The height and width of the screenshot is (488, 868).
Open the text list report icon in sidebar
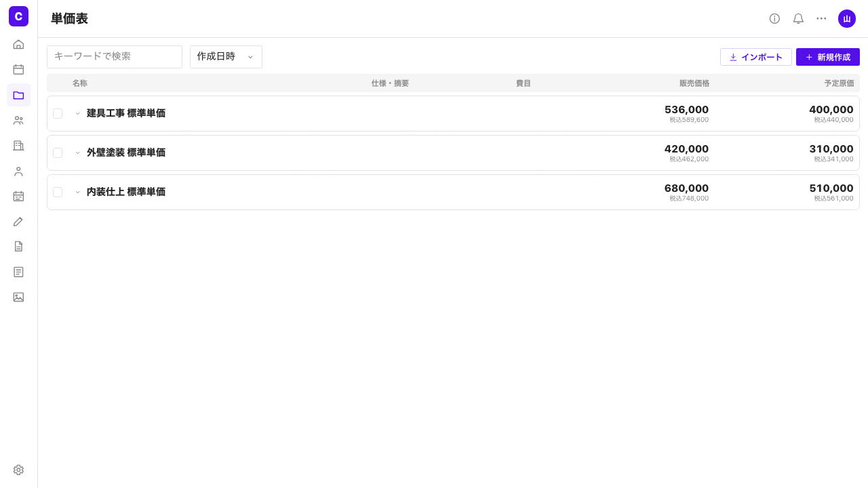pos(18,272)
